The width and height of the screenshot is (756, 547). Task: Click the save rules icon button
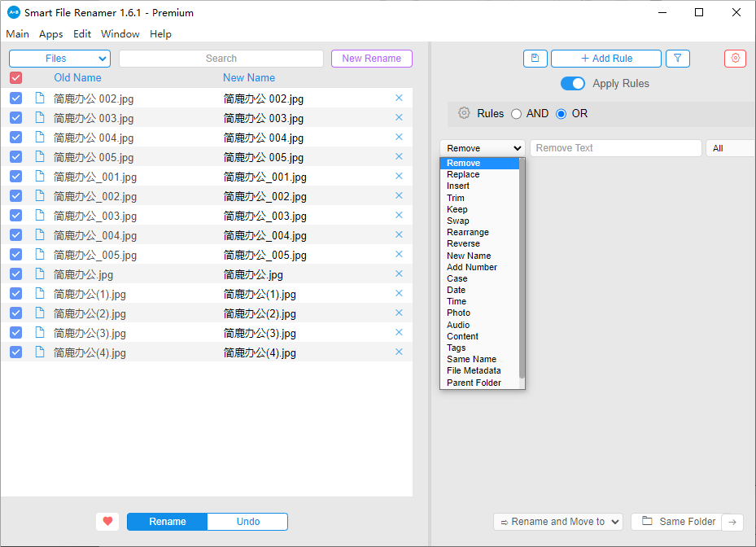pyautogui.click(x=535, y=59)
